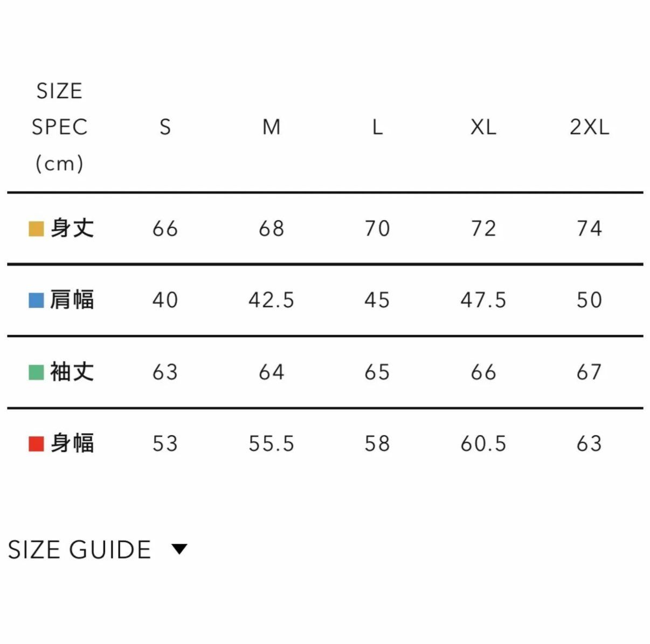Viewport: 650px width, 644px height.
Task: Click the 肩幅 row label
Action: (x=72, y=300)
